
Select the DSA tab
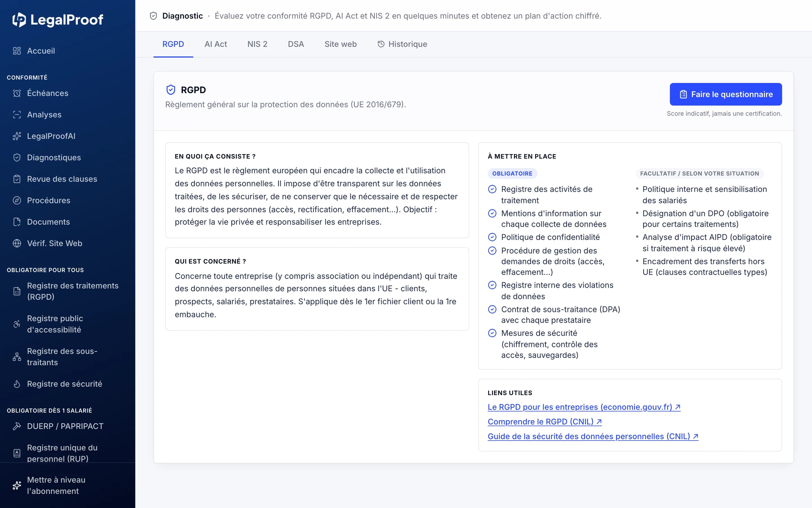[296, 44]
